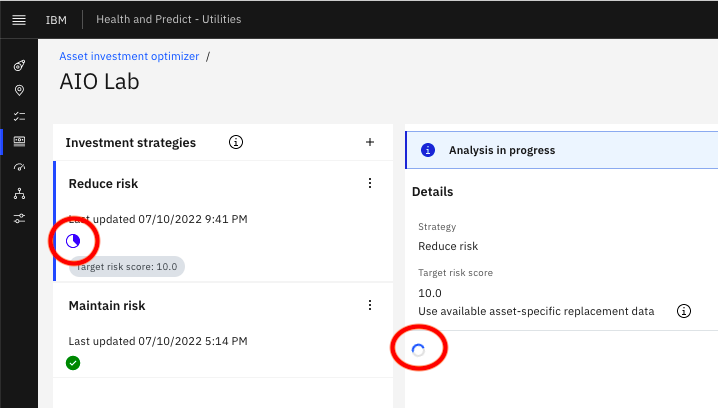
Task: Click the asset-specific replacement data info icon
Action: point(684,311)
